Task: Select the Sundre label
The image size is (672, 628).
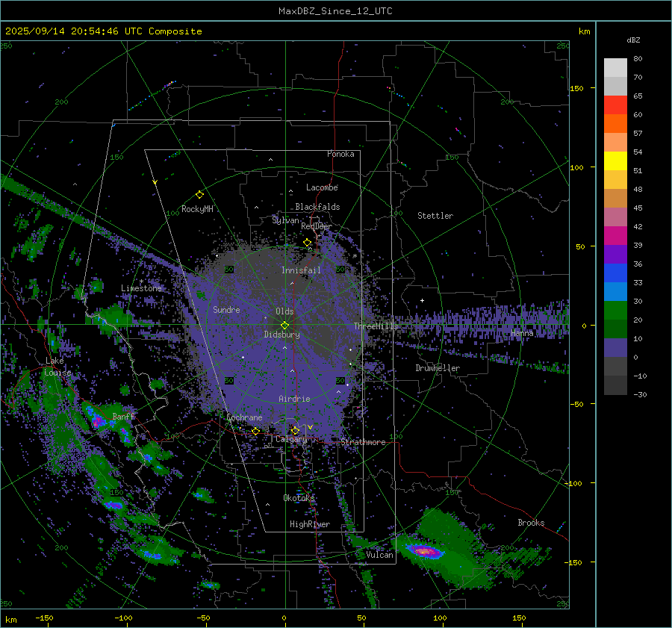Action: [226, 309]
